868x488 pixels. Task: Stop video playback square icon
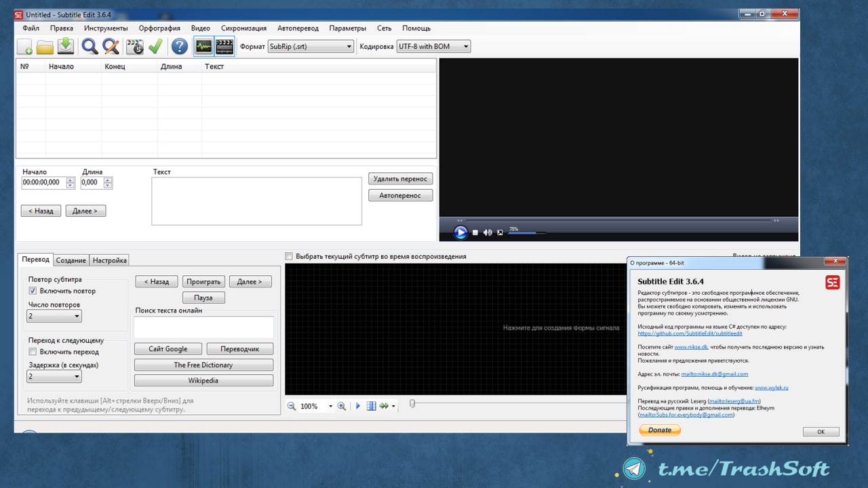point(475,232)
